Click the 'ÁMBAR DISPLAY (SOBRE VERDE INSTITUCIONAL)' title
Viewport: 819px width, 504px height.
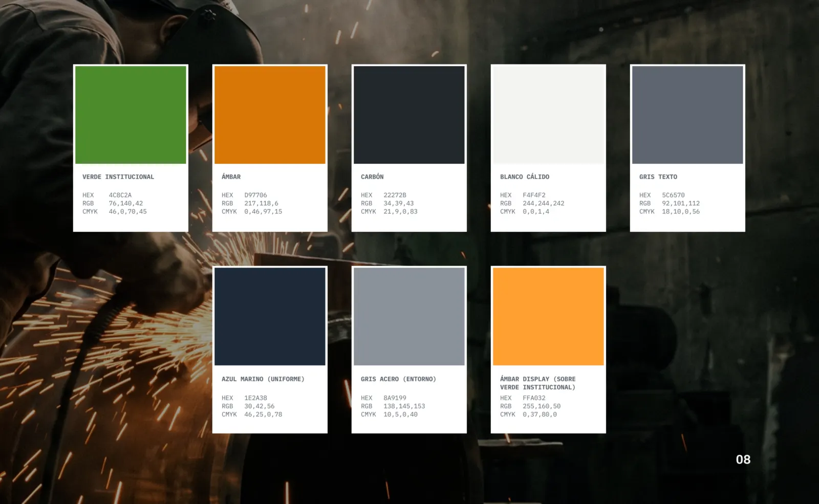click(538, 383)
